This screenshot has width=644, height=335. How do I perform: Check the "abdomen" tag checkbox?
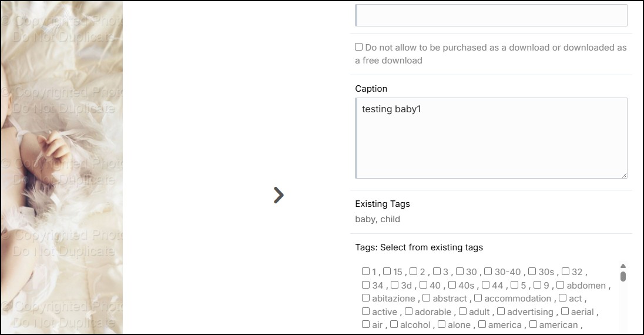(x=561, y=285)
